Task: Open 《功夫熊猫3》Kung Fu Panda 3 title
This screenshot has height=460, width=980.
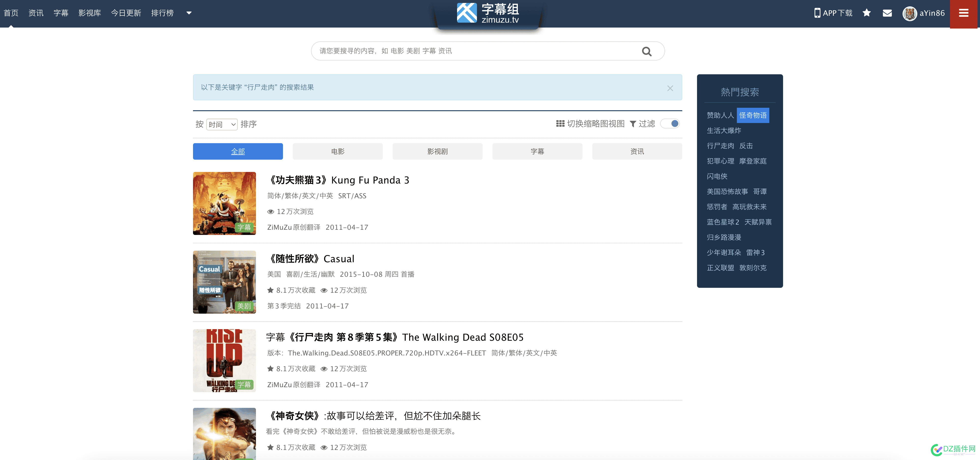Action: point(338,180)
